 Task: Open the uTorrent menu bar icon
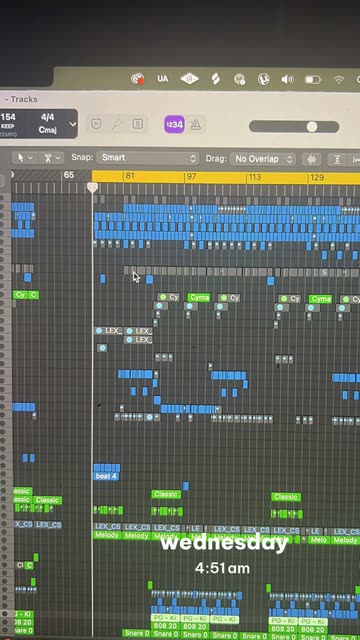(x=263, y=79)
